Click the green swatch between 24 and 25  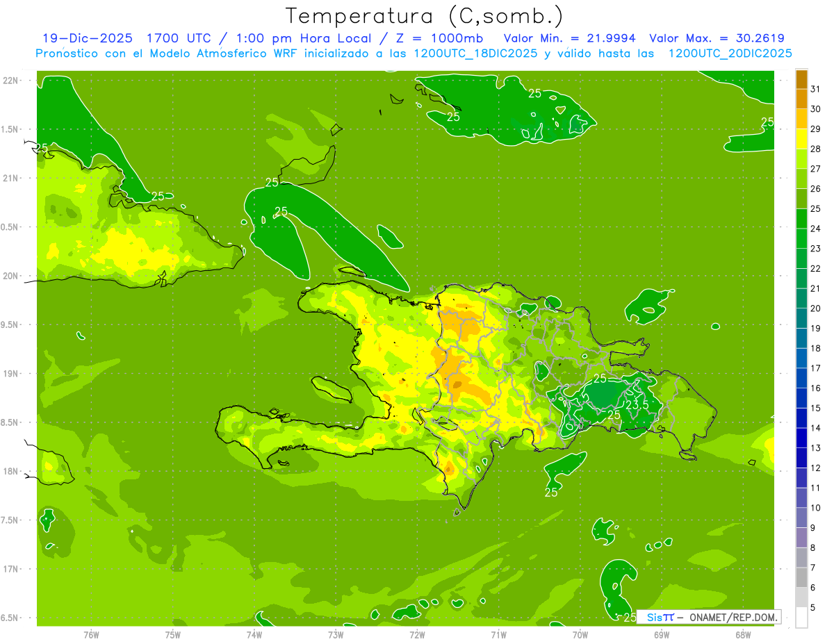tap(801, 219)
